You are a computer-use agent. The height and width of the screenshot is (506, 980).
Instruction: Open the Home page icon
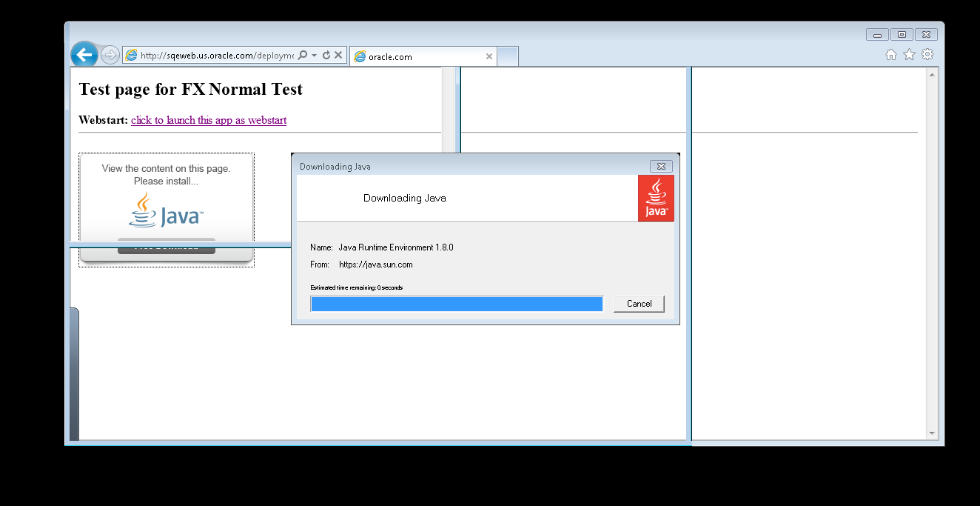pyautogui.click(x=891, y=55)
